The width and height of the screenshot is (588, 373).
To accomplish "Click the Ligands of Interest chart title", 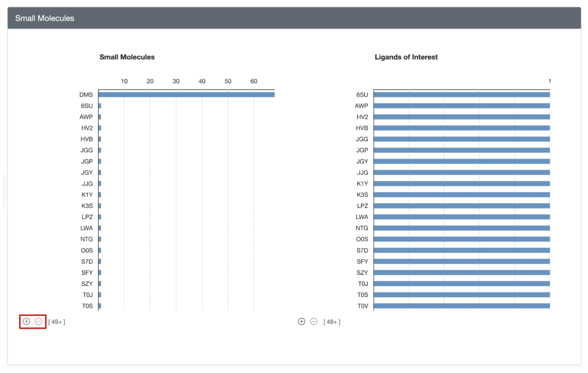I will [x=406, y=57].
